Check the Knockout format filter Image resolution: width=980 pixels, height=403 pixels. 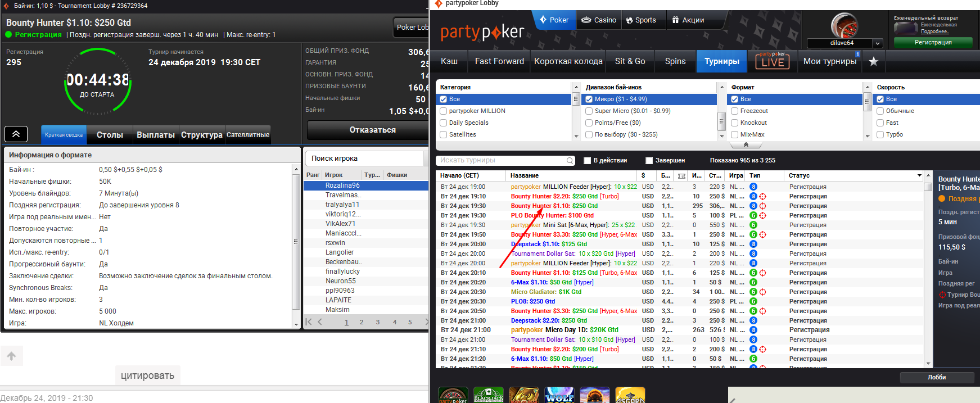(735, 123)
